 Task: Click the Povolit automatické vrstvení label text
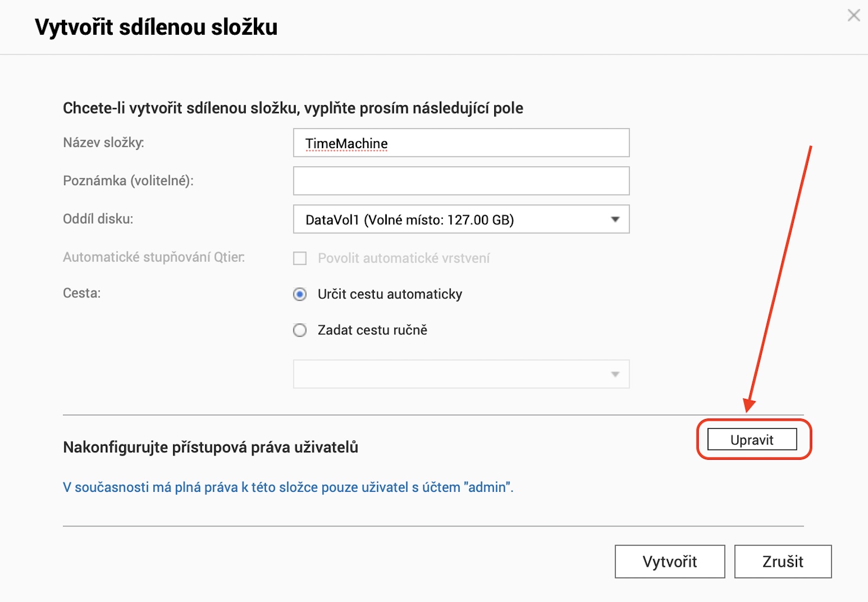point(404,258)
